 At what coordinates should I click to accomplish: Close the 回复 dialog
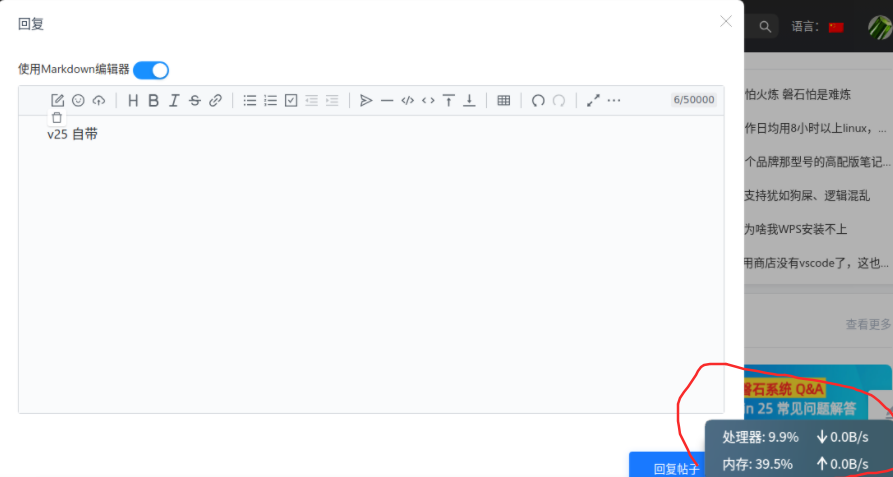pyautogui.click(x=726, y=22)
